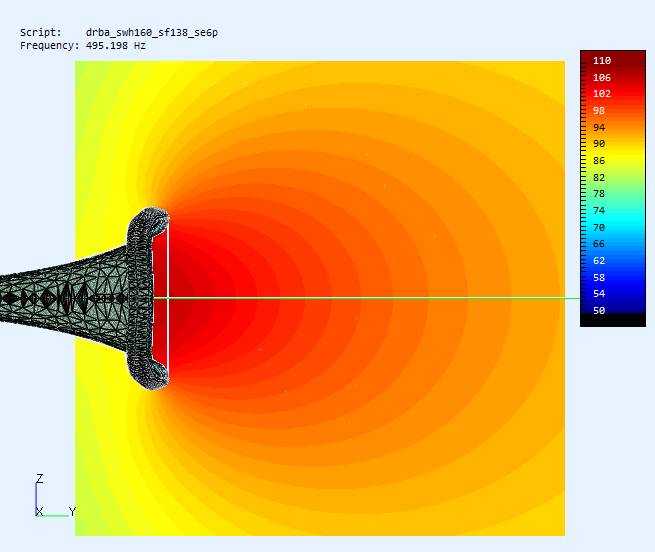Click the 98 level on color legend
This screenshot has height=552, width=655.
(599, 111)
